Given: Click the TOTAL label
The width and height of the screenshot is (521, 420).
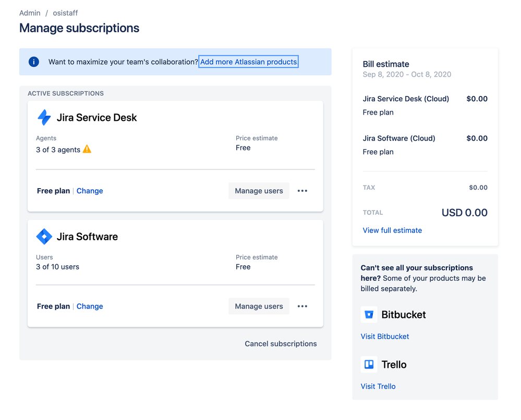Looking at the screenshot, I should (372, 213).
